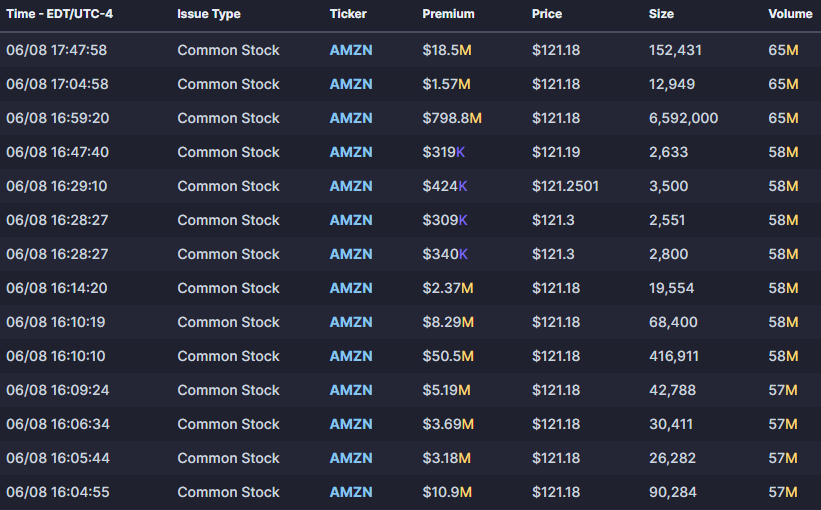
Task: Sort the table by Premium header
Action: tap(448, 14)
